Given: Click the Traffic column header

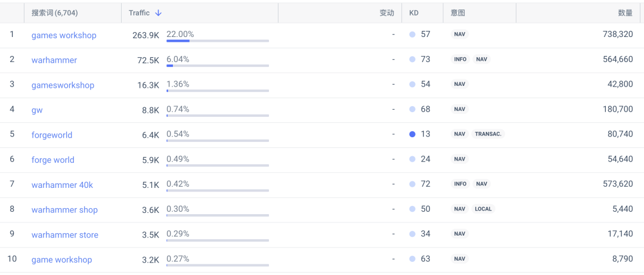Looking at the screenshot, I should coord(139,13).
